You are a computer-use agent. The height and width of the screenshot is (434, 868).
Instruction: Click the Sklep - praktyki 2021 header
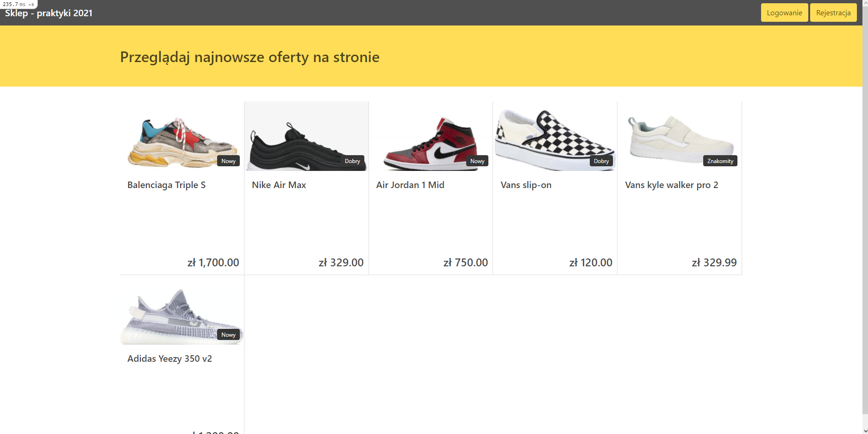[48, 13]
